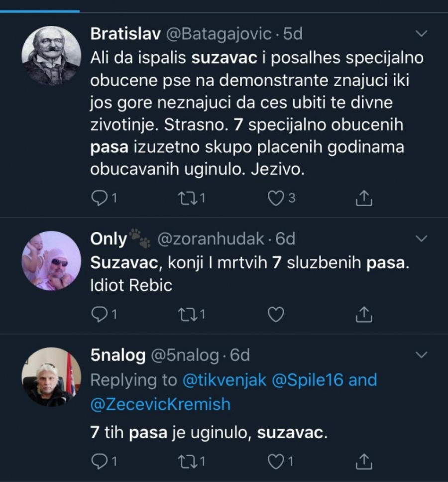Open the dropdown arrow on 5nalog's tweet

tap(421, 355)
